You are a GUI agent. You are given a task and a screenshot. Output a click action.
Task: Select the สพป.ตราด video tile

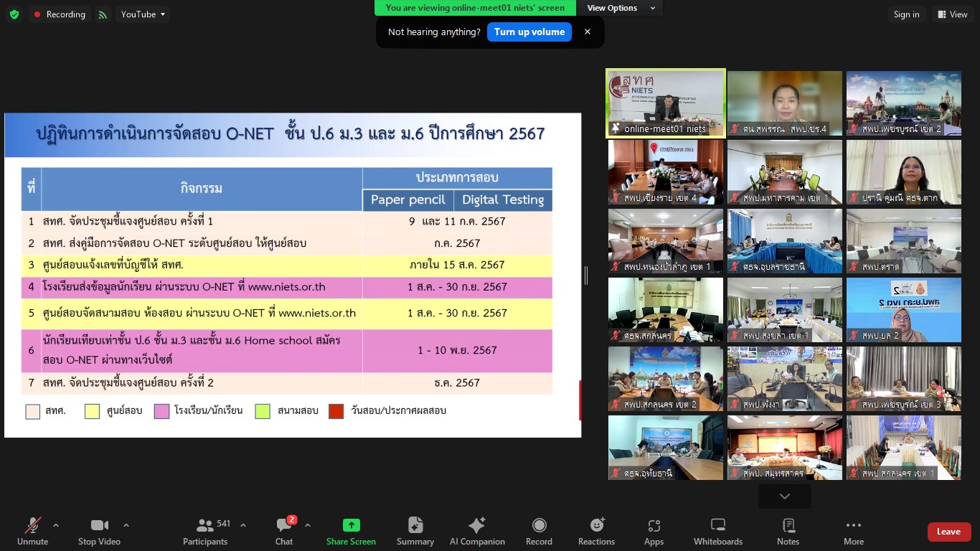pos(904,241)
